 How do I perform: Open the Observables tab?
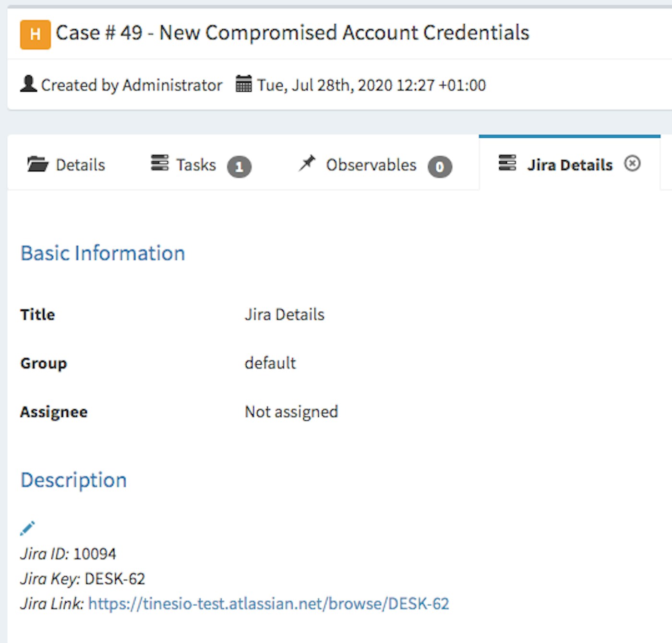coord(371,165)
